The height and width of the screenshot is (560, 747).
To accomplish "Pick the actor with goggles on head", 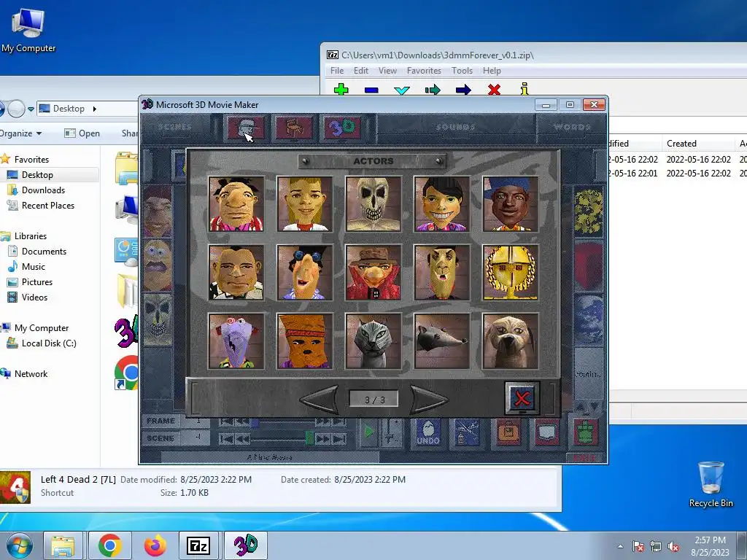I will coord(304,273).
